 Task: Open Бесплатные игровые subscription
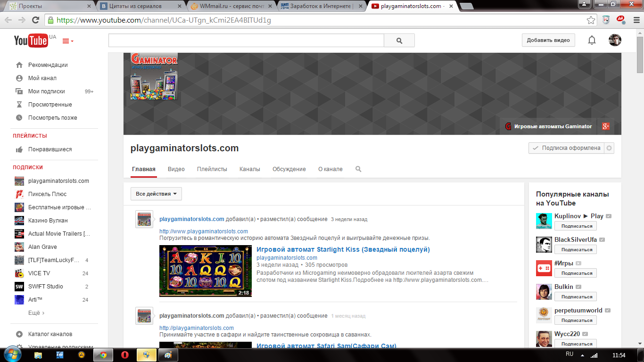59,207
